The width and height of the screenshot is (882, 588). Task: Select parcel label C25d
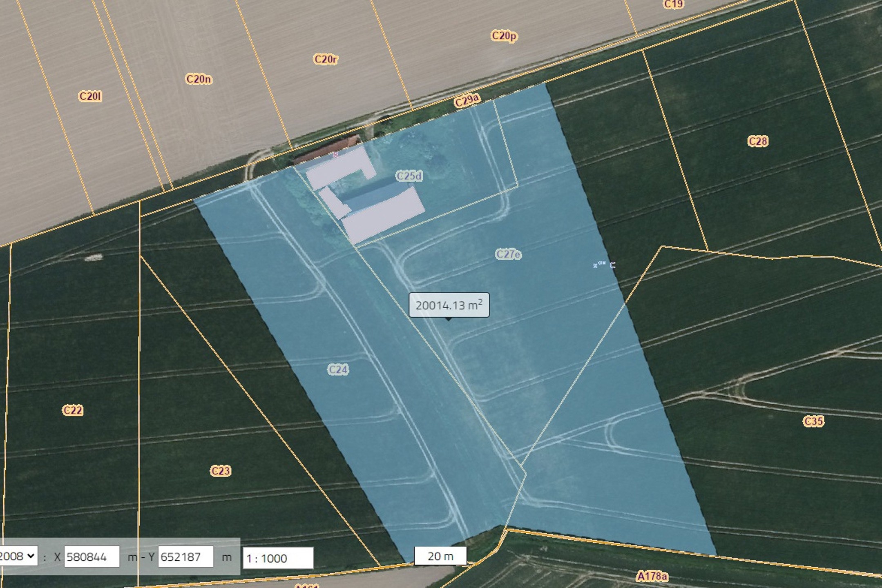409,176
